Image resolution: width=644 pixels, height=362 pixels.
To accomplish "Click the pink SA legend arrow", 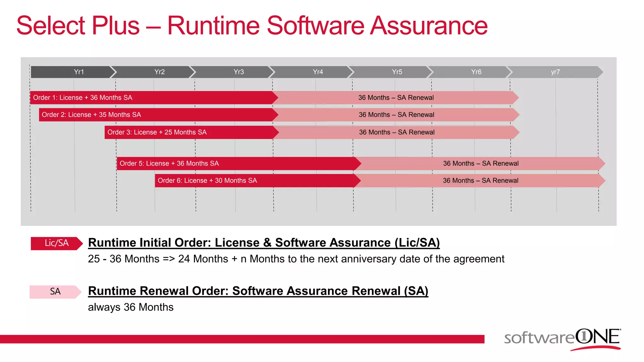I will (56, 292).
